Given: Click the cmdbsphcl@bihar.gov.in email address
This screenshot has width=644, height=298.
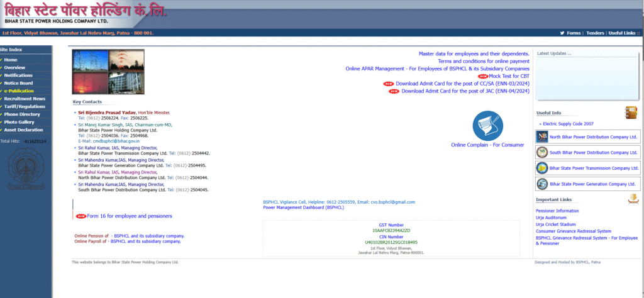Looking at the screenshot, I should [x=116, y=141].
